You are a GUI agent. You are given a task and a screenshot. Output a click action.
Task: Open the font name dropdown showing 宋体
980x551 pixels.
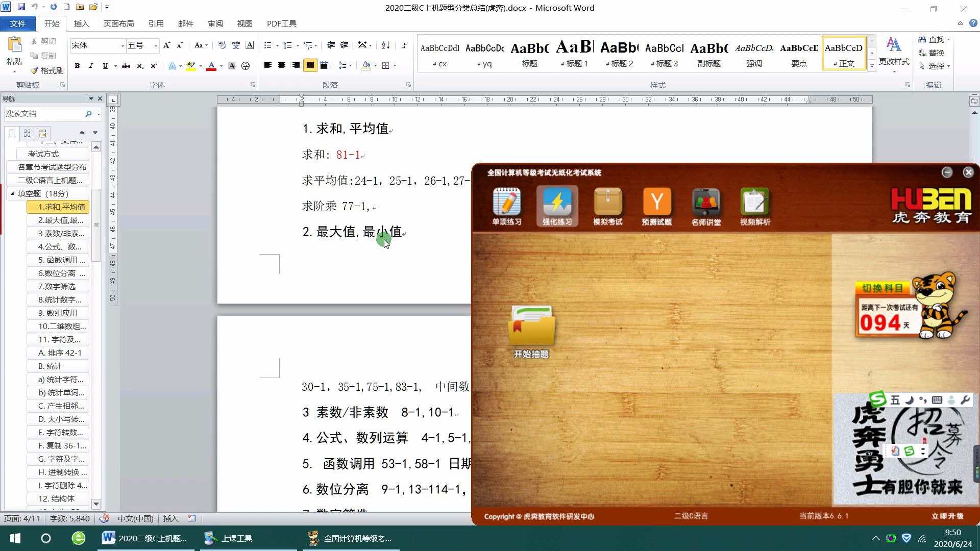[x=122, y=45]
